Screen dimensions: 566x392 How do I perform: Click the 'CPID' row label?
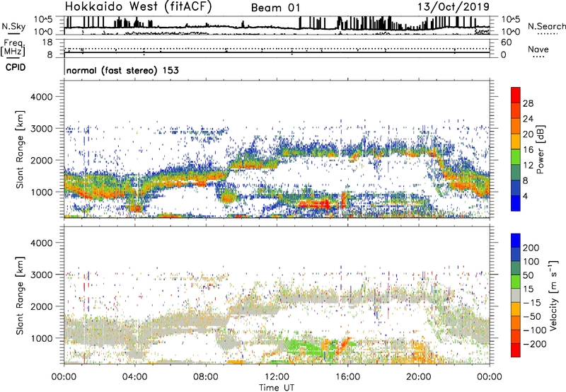16,67
